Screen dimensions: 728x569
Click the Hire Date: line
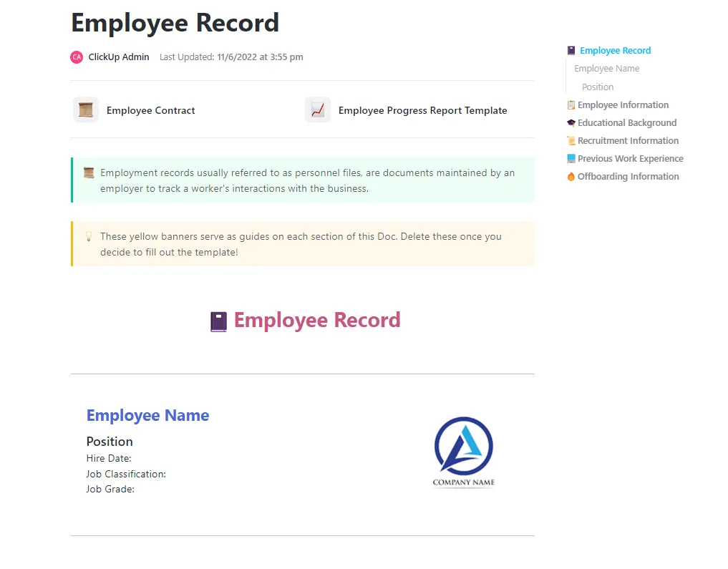(x=109, y=459)
